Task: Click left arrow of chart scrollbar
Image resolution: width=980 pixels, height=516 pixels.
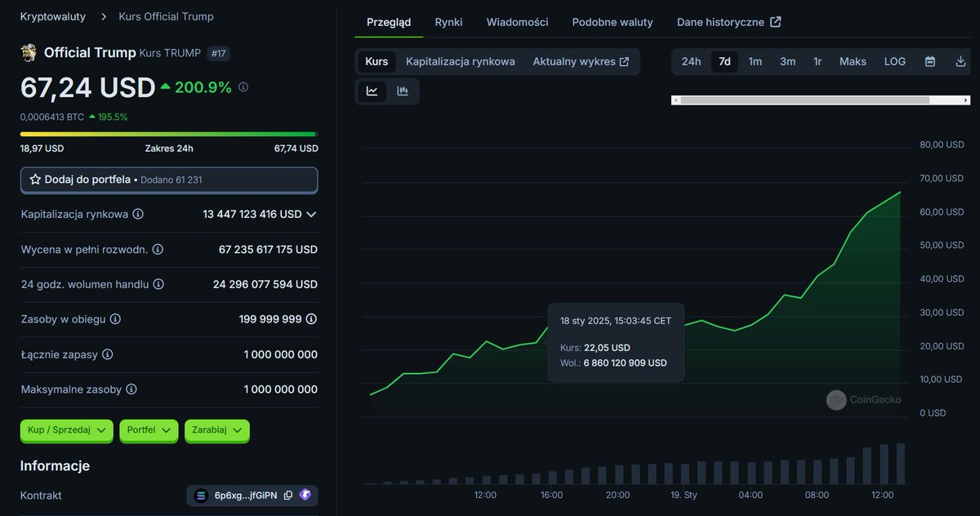Action: (x=675, y=100)
